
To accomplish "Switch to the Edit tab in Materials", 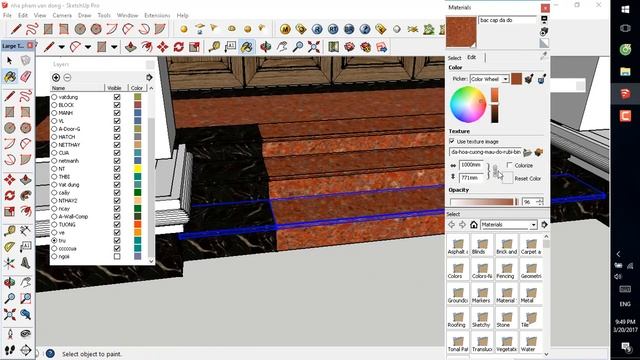I will point(471,58).
